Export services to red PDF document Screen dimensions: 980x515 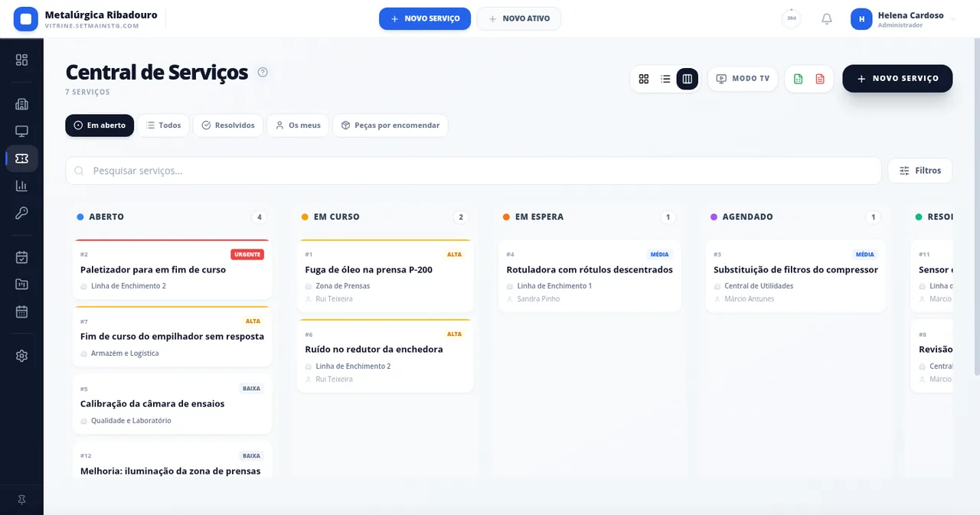point(820,79)
